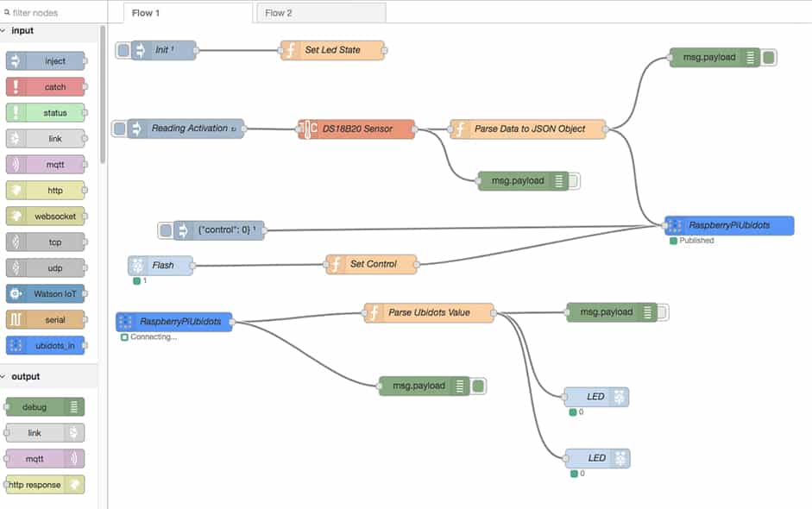
Task: Select the udp node in the palette
Action: point(45,268)
